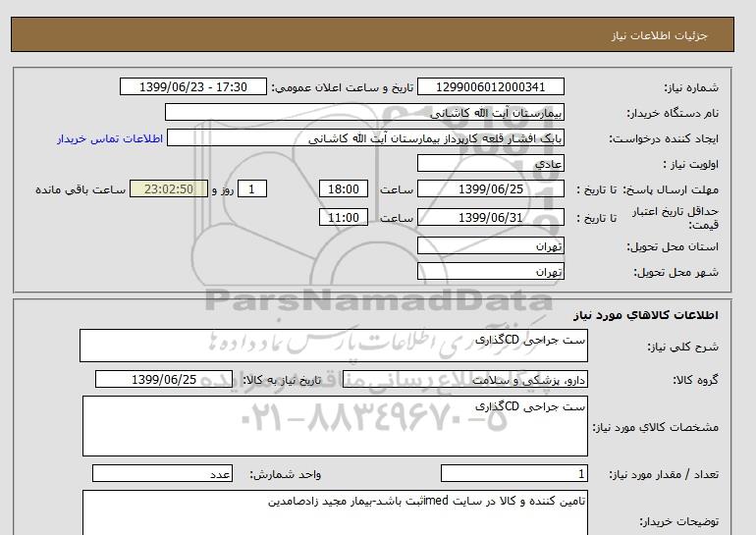
Task: Click the ساعت باقی مانده text
Action: (x=81, y=189)
